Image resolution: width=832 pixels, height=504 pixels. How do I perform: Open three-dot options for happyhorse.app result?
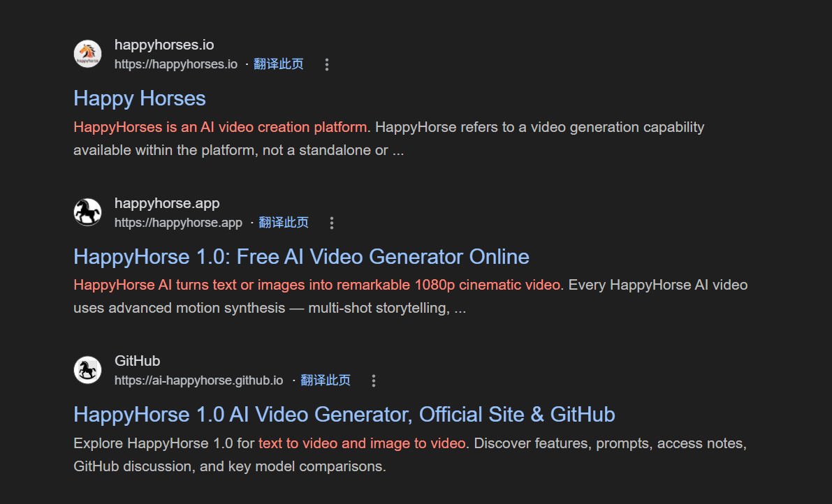coord(332,223)
